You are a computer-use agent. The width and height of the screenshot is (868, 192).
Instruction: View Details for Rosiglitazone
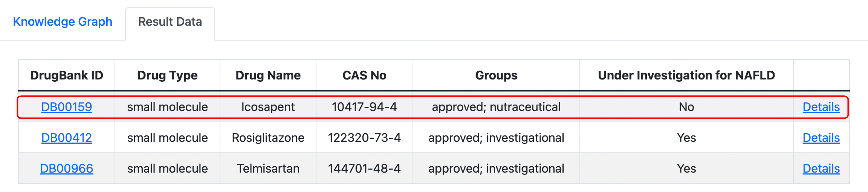(x=821, y=138)
